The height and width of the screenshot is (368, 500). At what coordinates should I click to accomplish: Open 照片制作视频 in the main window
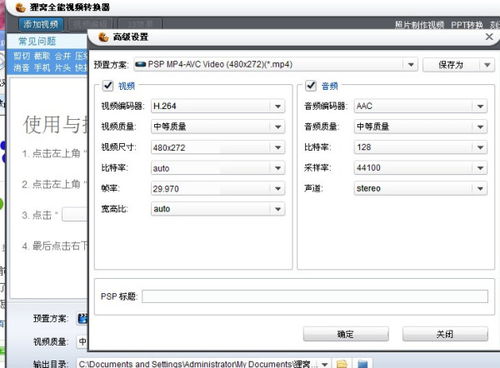point(419,25)
